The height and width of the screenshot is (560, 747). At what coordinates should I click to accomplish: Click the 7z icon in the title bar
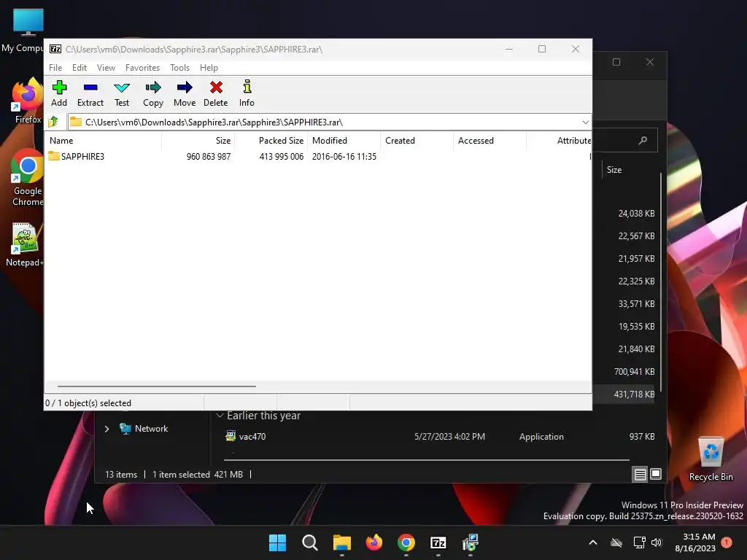click(55, 49)
